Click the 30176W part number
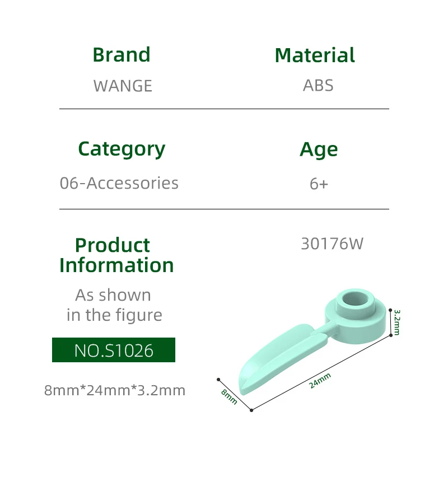448x477 pixels. point(332,244)
